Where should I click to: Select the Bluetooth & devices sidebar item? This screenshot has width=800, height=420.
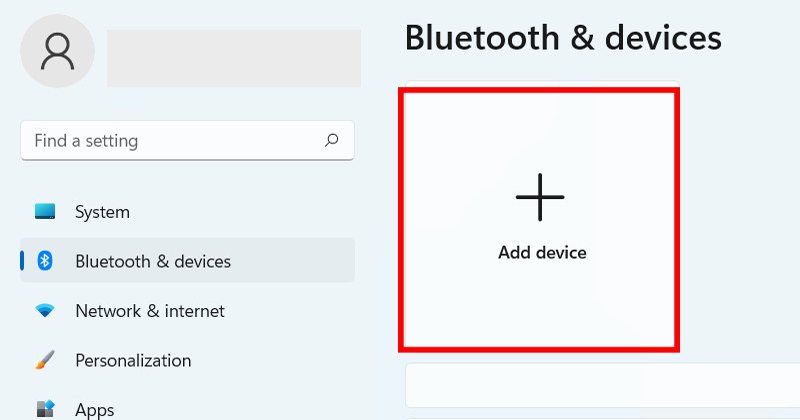pos(153,261)
